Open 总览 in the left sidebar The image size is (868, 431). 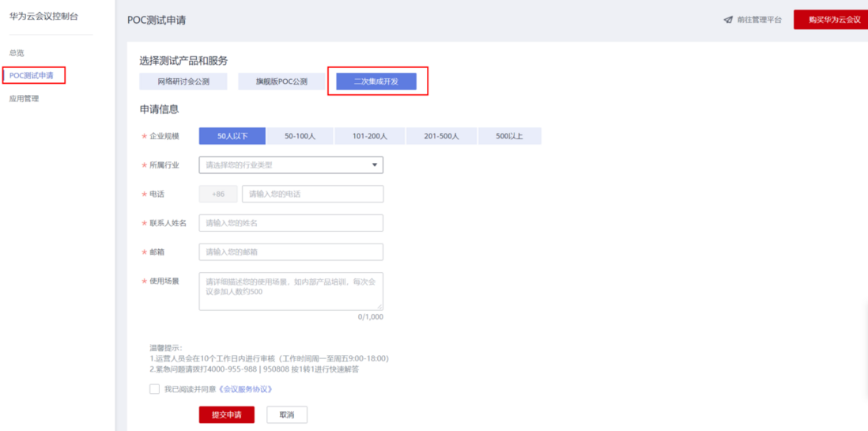[17, 53]
